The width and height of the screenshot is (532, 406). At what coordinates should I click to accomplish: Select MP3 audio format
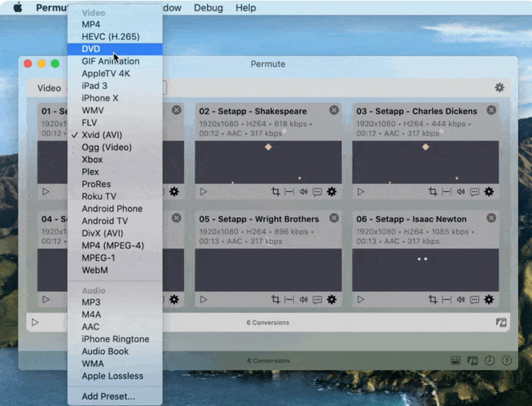pos(91,302)
